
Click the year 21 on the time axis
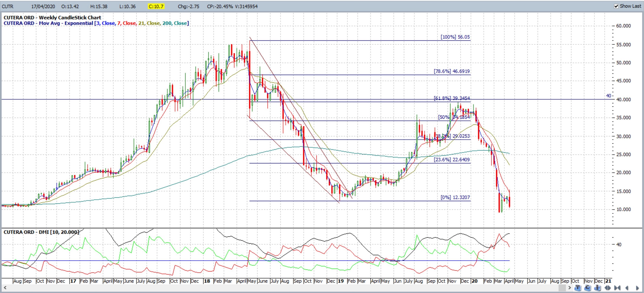coord(608,281)
